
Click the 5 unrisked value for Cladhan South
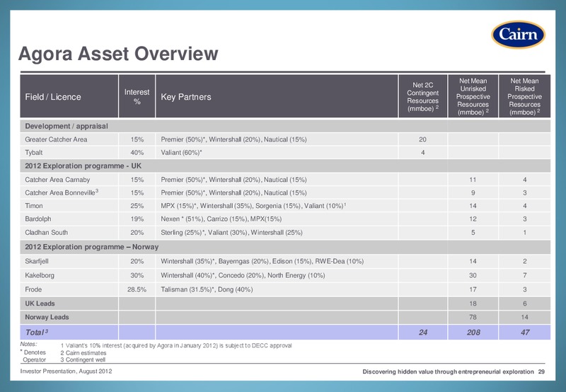(473, 233)
